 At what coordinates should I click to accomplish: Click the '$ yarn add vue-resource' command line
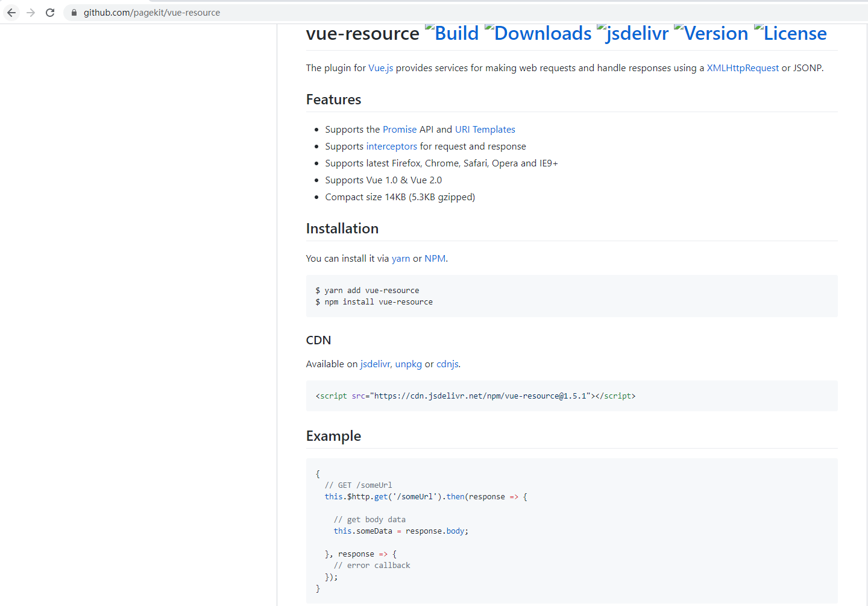(367, 291)
